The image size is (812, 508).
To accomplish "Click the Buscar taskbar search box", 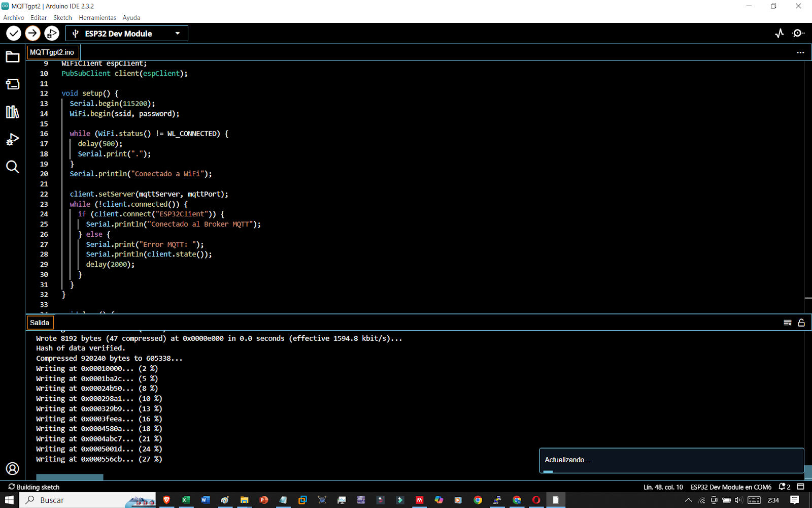I will [x=88, y=500].
